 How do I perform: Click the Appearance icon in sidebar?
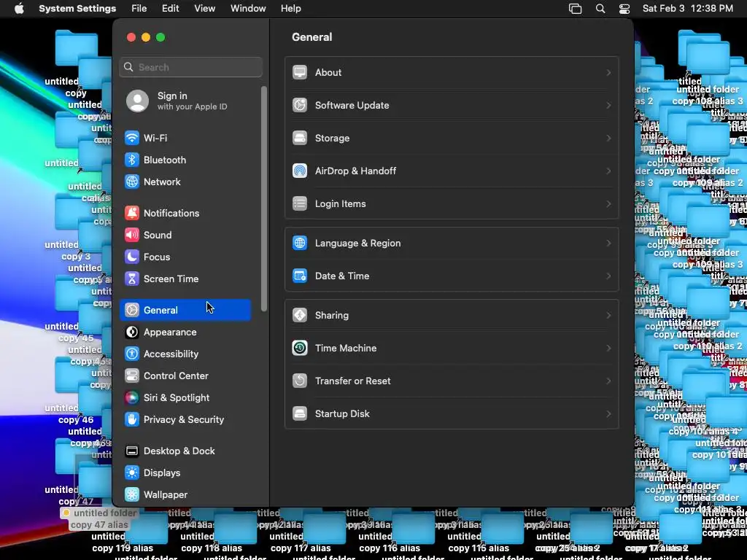pyautogui.click(x=132, y=332)
